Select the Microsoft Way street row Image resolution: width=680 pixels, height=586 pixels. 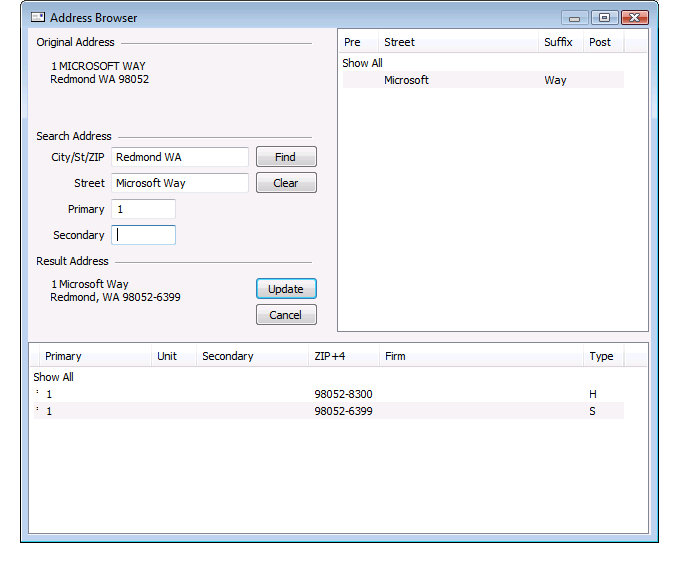483,80
